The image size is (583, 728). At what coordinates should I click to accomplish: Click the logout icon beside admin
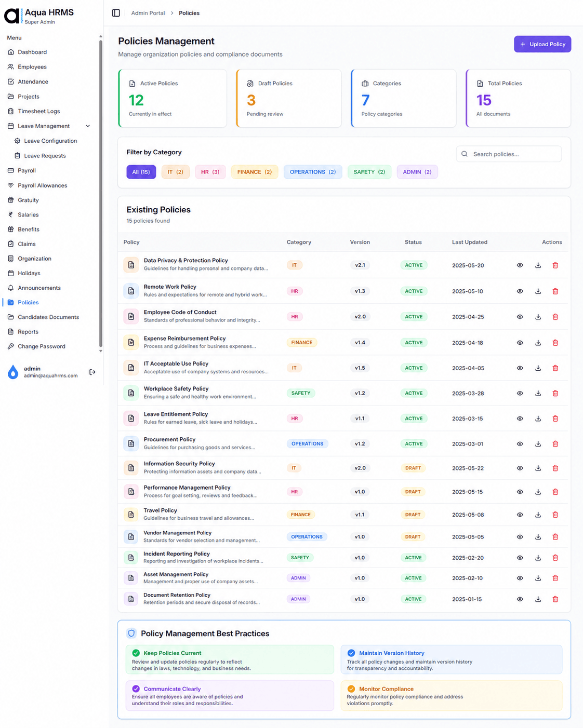[x=92, y=372]
